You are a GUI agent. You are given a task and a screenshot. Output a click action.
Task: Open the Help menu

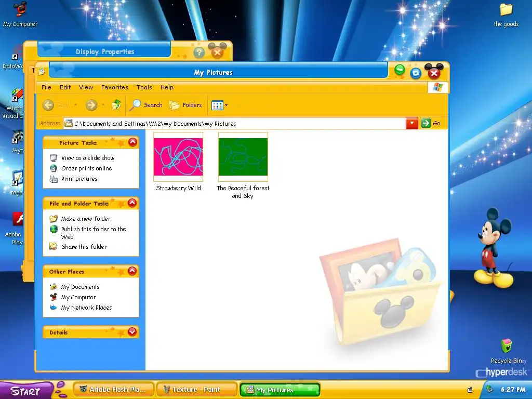167,87
